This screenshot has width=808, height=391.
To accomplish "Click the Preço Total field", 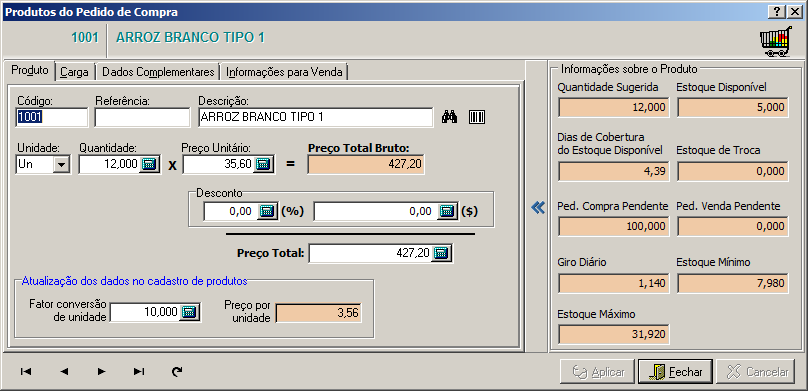I will 371,253.
